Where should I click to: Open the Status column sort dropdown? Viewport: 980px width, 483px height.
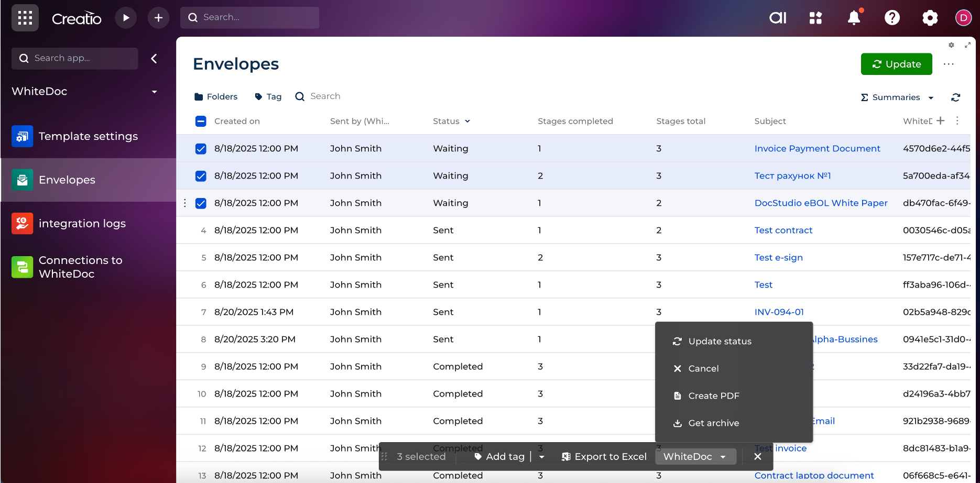(x=467, y=121)
